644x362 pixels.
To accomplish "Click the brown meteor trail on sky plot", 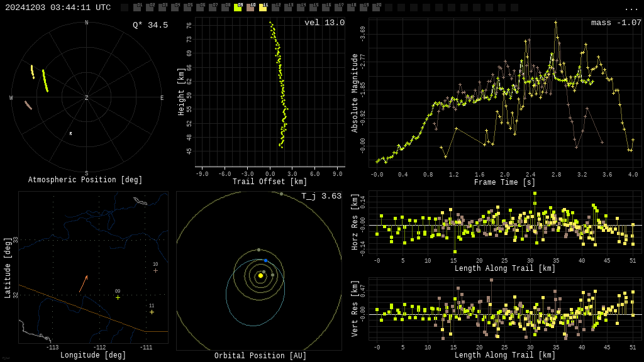I will 28,105.
